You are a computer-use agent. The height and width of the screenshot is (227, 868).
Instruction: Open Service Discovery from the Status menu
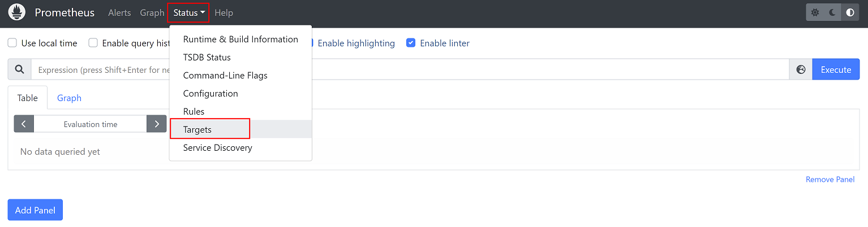(218, 147)
